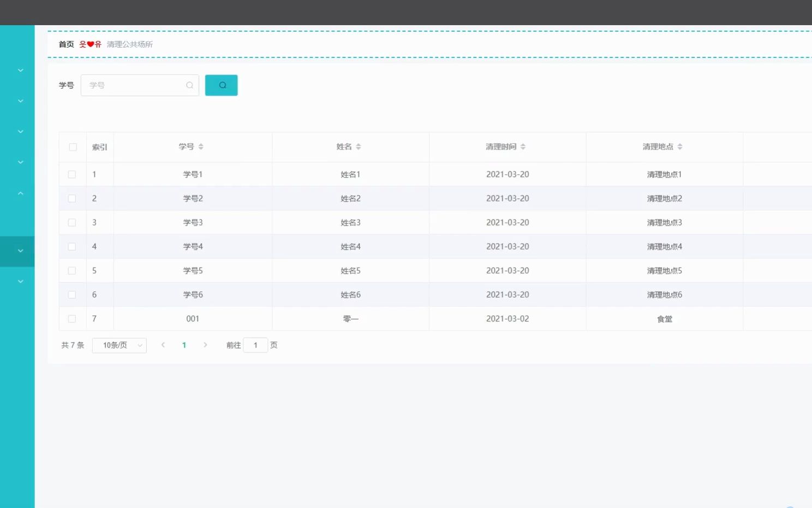Select page number 1 in pagination
The height and width of the screenshot is (508, 812).
[184, 345]
